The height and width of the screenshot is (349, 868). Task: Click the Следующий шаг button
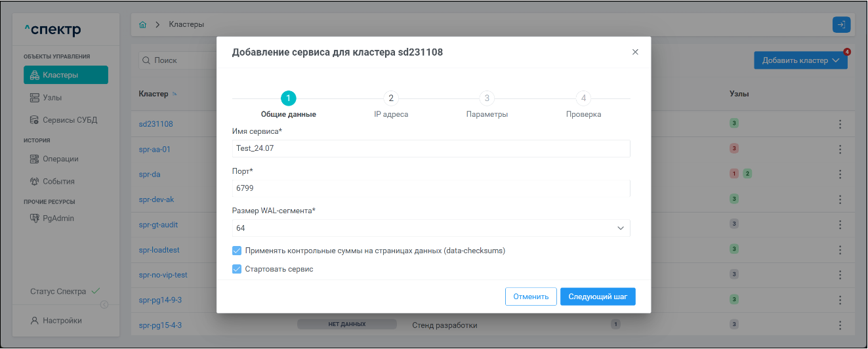coord(597,297)
